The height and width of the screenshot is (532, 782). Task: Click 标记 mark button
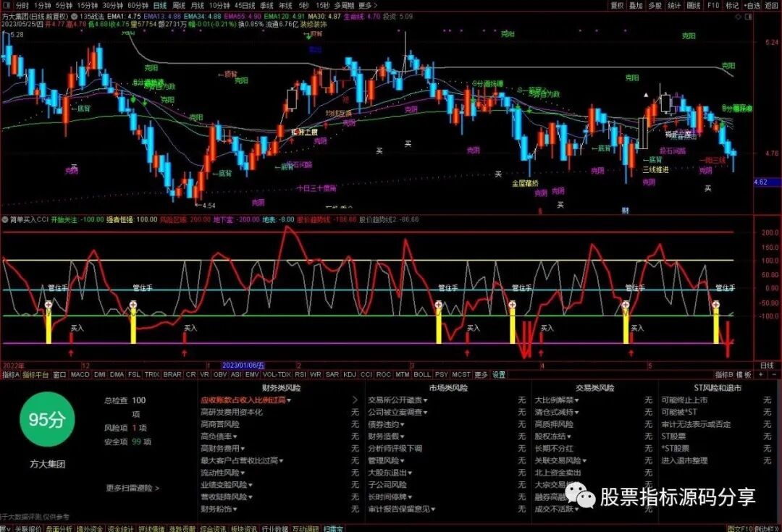coord(732,6)
